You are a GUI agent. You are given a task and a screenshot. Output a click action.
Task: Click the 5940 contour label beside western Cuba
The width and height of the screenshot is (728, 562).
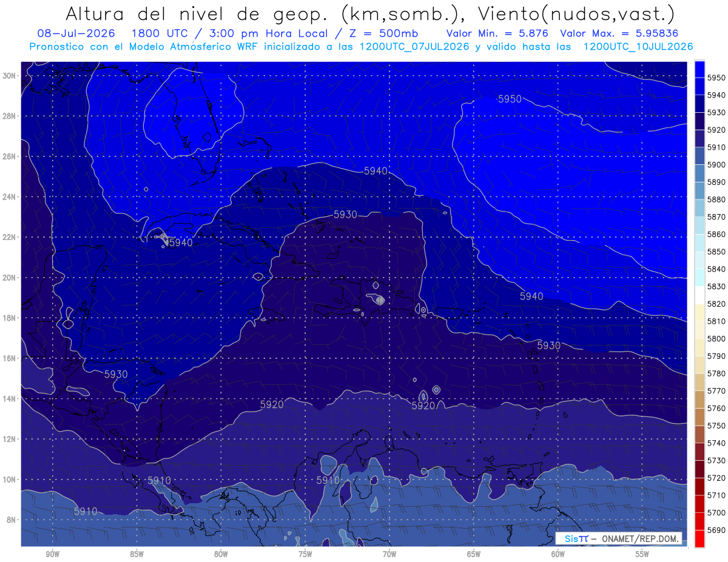click(181, 243)
